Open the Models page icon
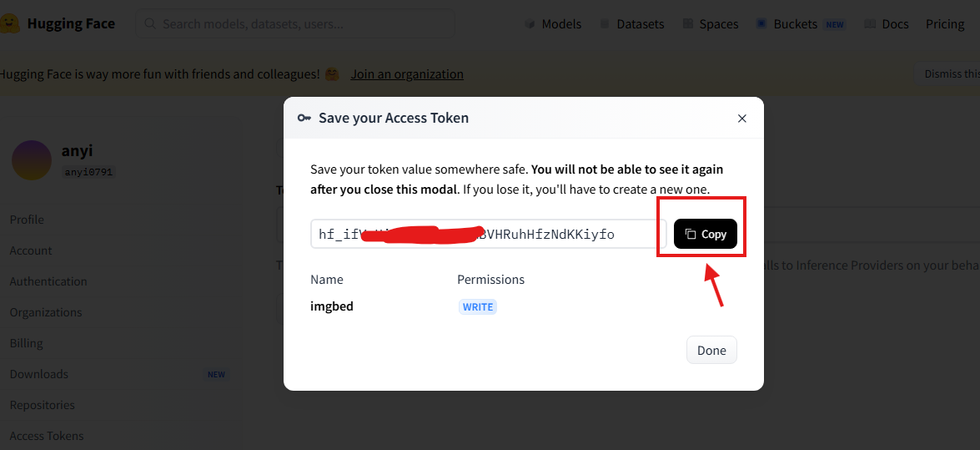 [530, 24]
